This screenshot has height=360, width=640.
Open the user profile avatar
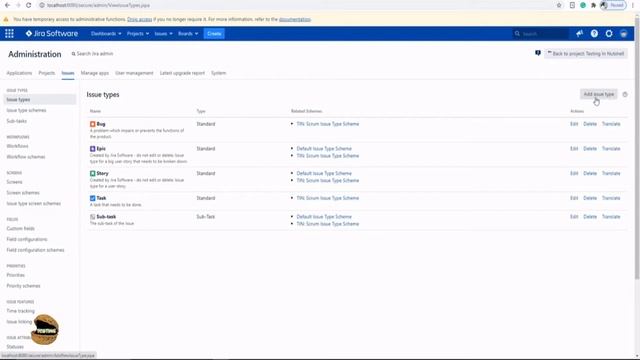624,33
